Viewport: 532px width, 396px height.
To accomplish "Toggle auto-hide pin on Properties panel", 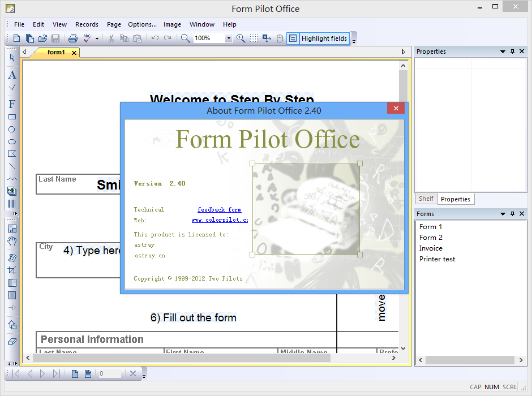I will pos(512,51).
